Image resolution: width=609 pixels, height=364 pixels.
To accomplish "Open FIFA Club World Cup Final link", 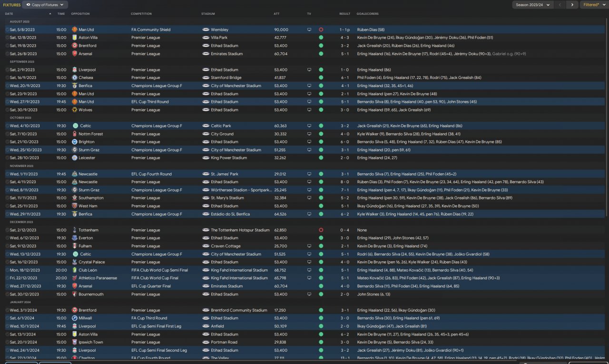I will click(x=155, y=278).
